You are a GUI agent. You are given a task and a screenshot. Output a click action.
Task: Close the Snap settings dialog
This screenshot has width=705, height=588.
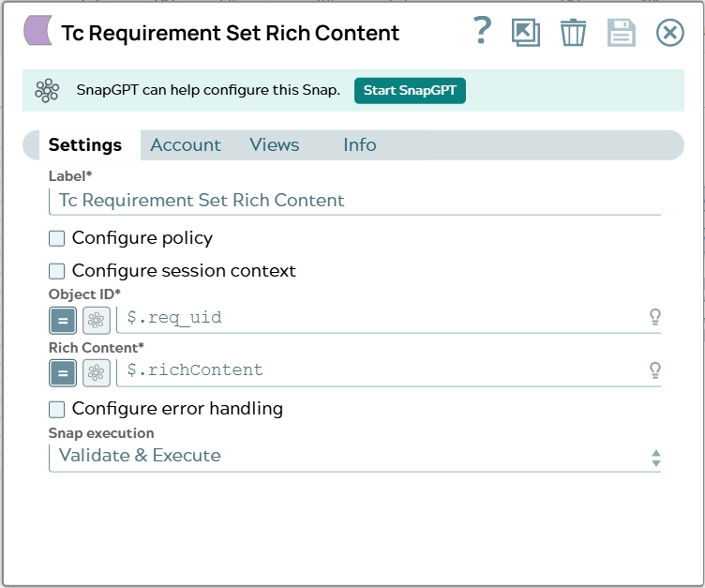tap(670, 33)
